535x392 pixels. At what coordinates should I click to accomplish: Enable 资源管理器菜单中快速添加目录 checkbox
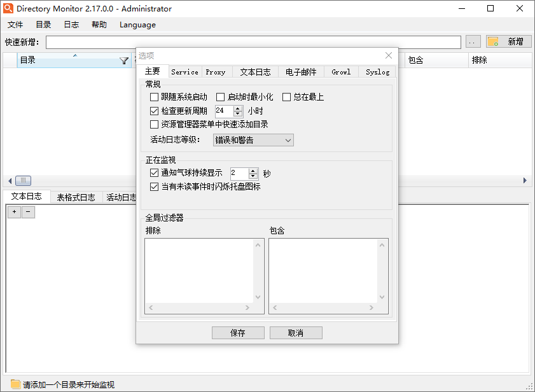point(154,124)
